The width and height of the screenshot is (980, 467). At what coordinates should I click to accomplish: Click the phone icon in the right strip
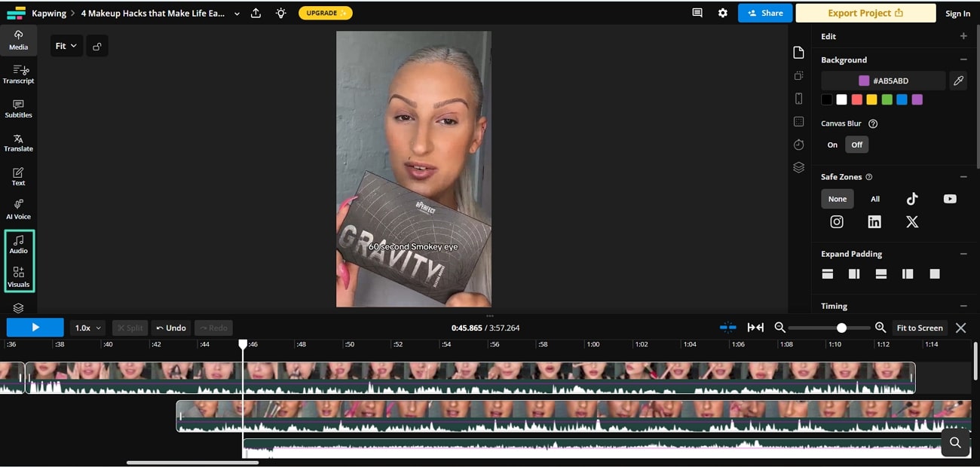click(x=799, y=99)
